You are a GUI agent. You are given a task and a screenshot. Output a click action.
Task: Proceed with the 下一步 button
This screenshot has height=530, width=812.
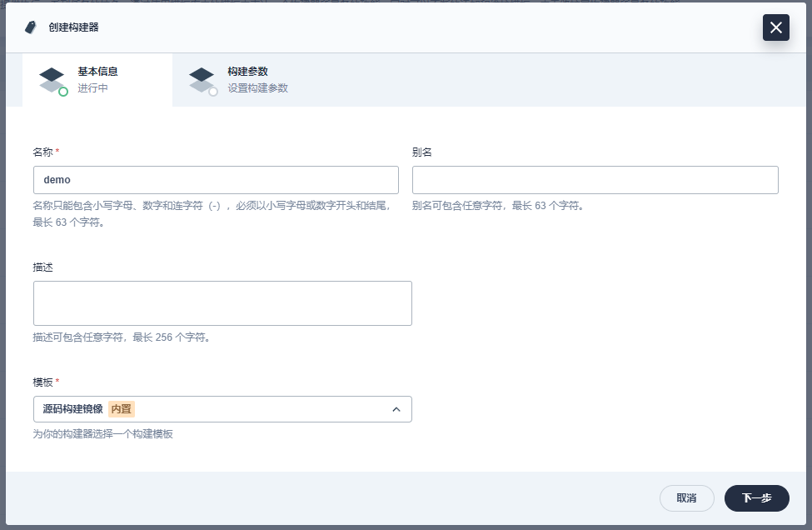click(x=756, y=498)
